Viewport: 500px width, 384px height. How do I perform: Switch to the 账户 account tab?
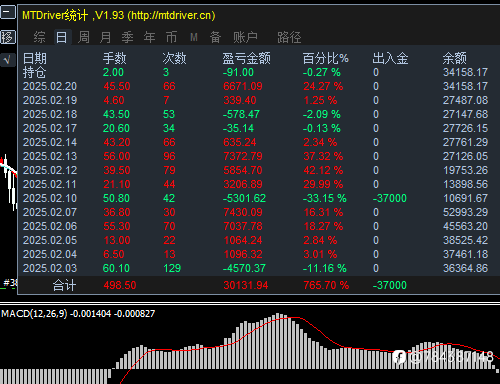click(245, 37)
